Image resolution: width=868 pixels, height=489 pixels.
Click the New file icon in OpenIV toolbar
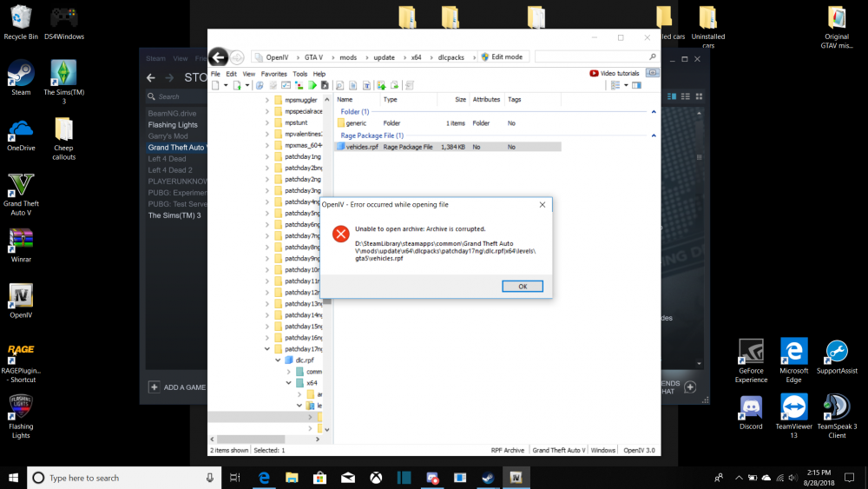point(215,85)
